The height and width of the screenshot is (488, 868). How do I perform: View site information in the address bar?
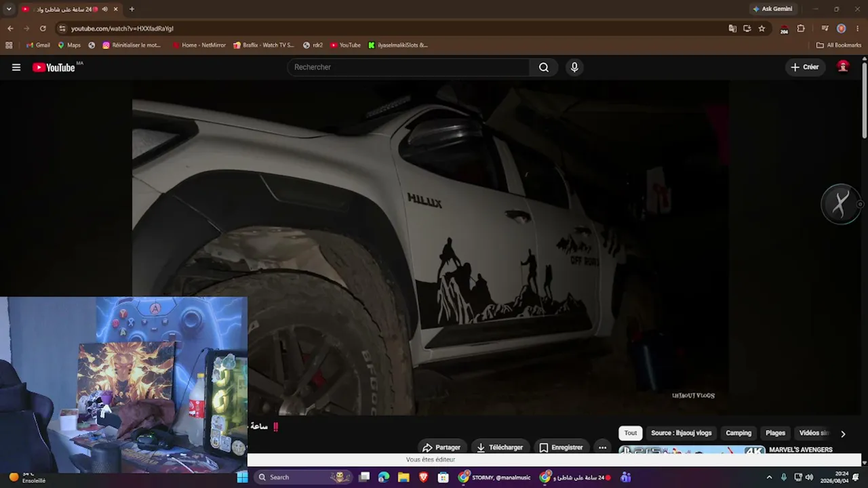[62, 28]
